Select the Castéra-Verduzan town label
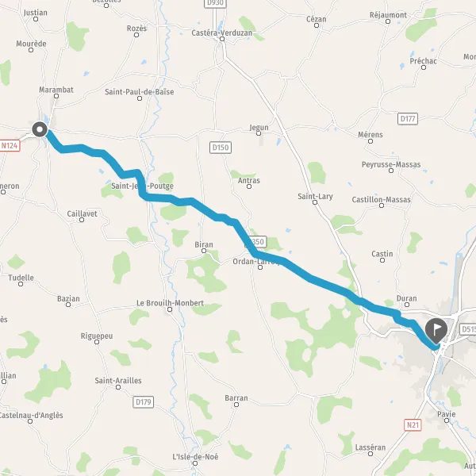 222,33
